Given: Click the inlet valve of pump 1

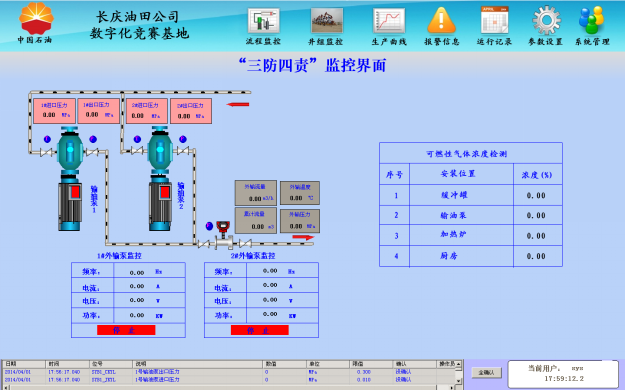Looking at the screenshot, I should coord(47,152).
